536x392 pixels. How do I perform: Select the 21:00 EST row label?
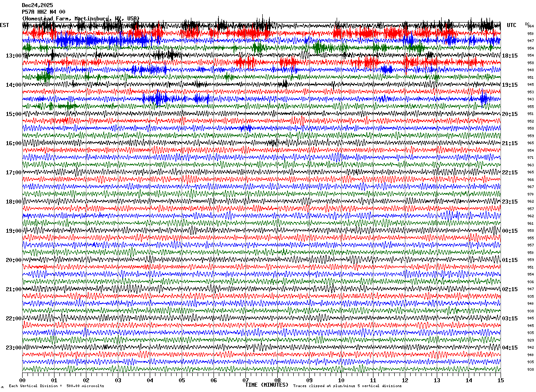[14, 289]
